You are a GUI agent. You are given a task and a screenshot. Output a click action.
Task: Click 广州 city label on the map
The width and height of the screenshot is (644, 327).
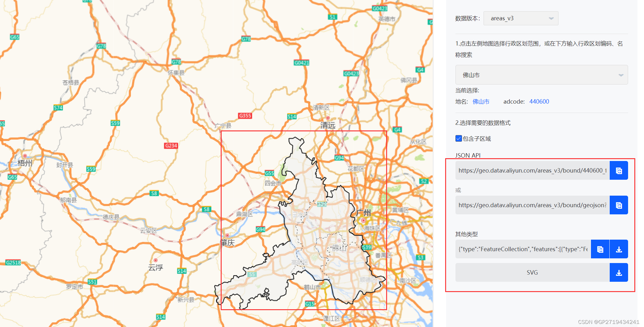(364, 213)
